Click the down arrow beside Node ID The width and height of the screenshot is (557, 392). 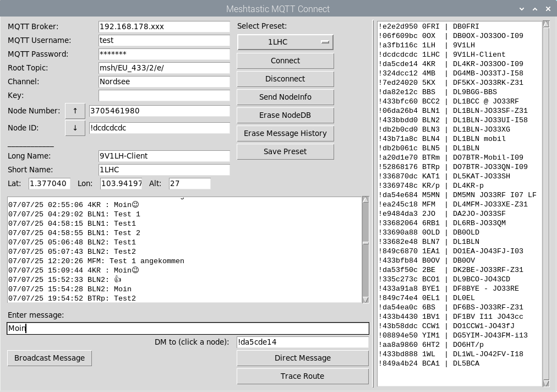pos(75,128)
